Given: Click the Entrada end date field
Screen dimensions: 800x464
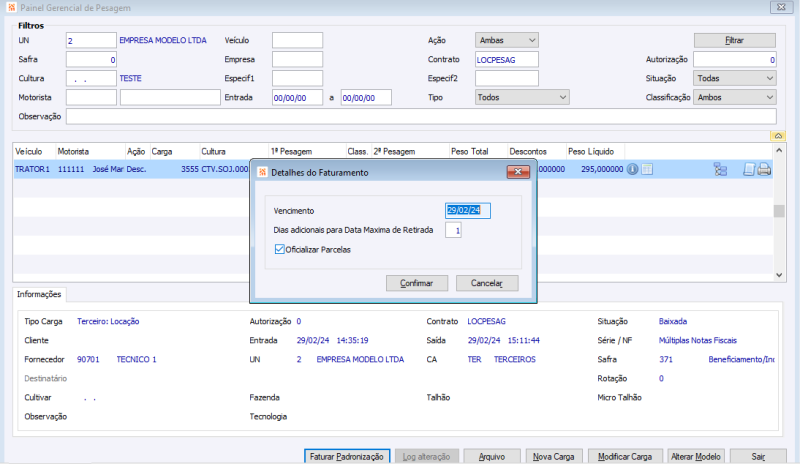Looking at the screenshot, I should click(366, 97).
